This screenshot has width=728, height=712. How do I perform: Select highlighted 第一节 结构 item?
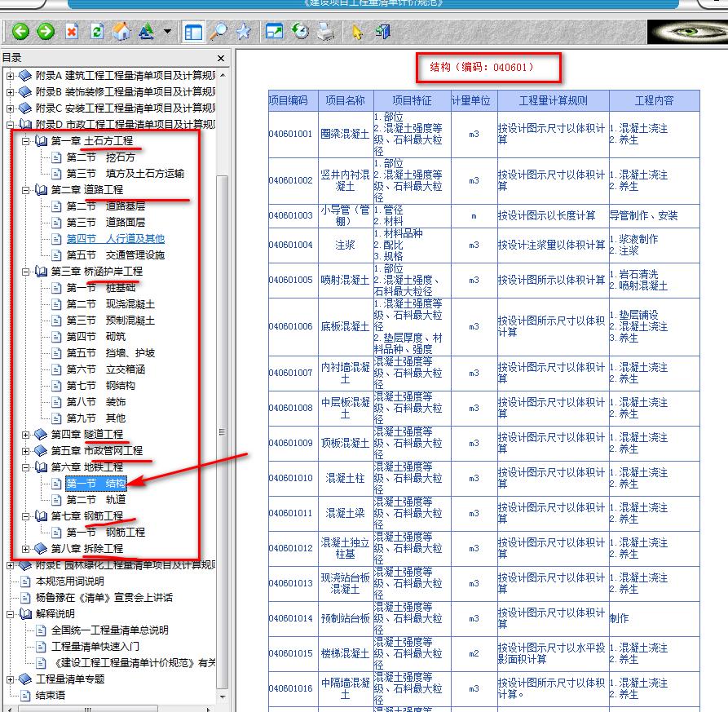point(95,484)
